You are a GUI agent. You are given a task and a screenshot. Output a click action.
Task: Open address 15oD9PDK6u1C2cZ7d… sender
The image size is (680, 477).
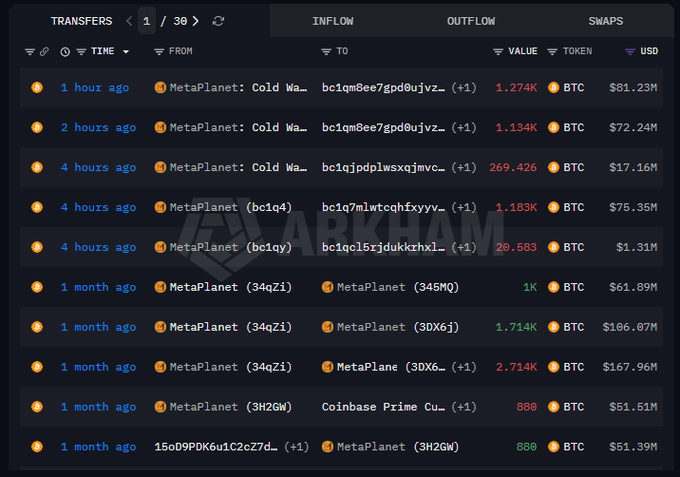216,447
